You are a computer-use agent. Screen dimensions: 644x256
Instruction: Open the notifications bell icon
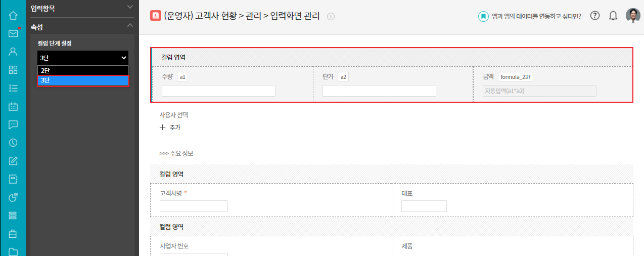[613, 16]
